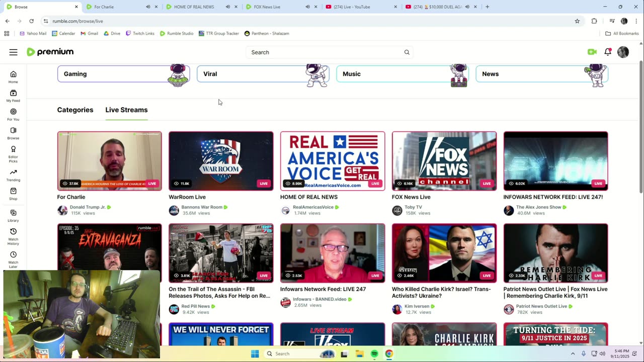Show hidden system tray icons
The height and width of the screenshot is (362, 644).
tap(573, 353)
